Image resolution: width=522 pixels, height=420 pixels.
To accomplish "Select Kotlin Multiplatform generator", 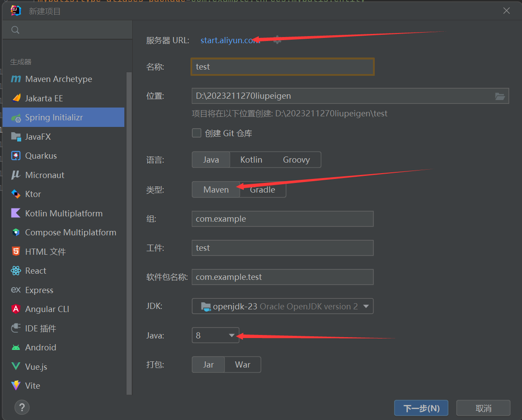I will pyautogui.click(x=63, y=213).
